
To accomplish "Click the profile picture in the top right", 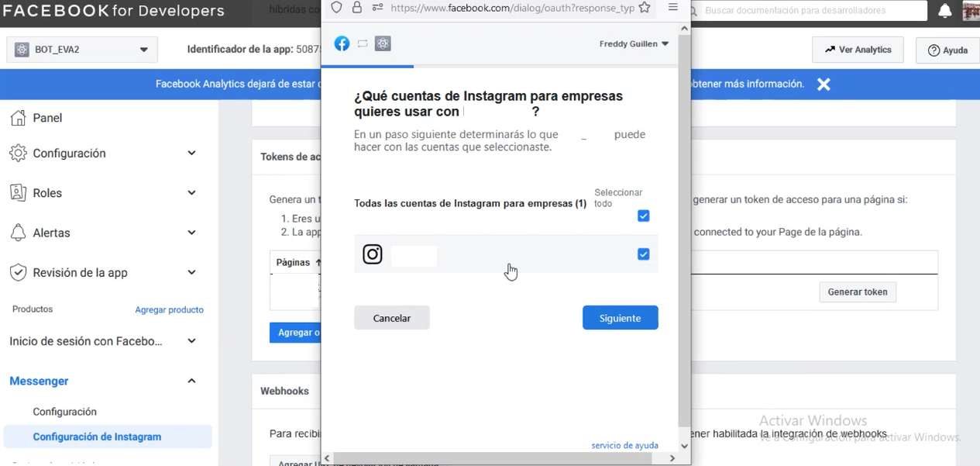I will (971, 11).
